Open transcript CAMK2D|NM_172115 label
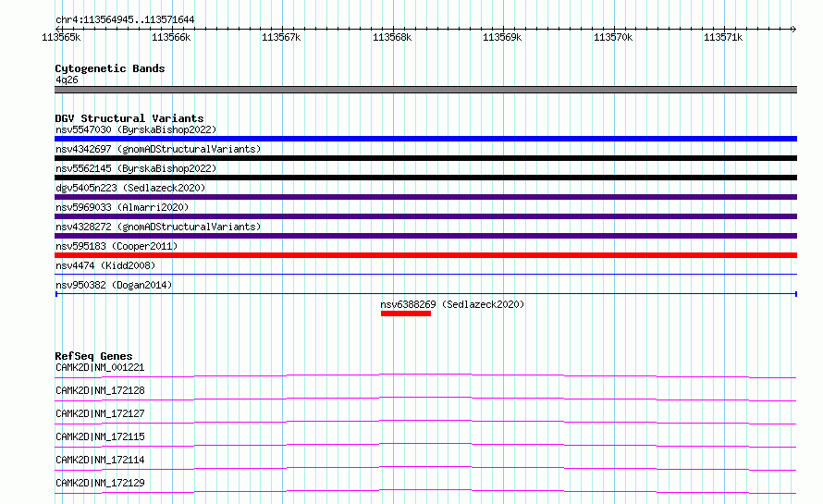Viewport: 823px width, 504px height. (x=100, y=436)
